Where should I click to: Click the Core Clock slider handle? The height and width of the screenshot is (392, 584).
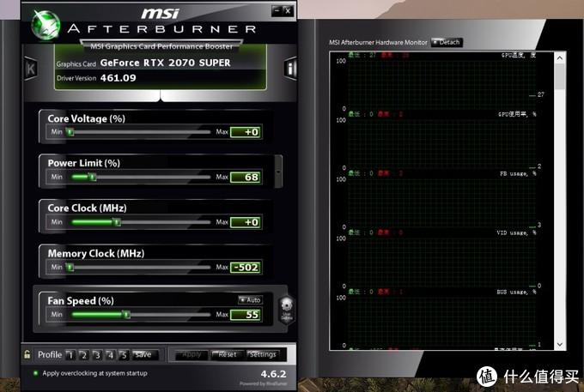point(117,222)
